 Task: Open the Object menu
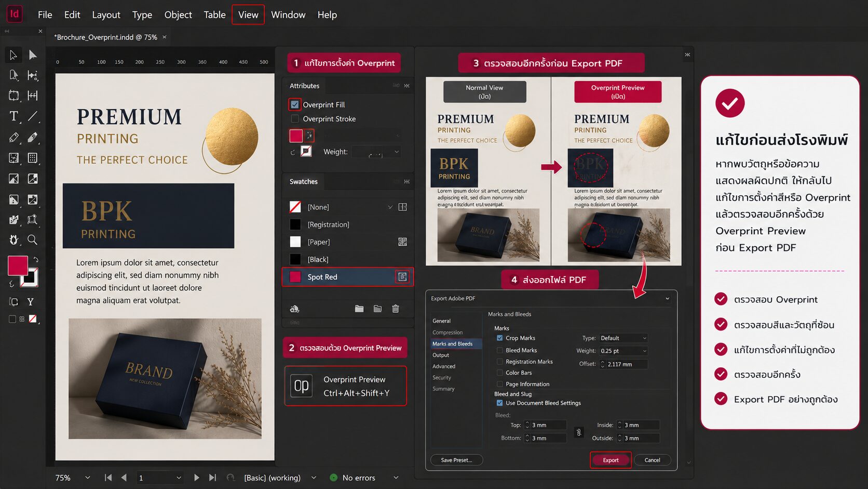tap(178, 15)
